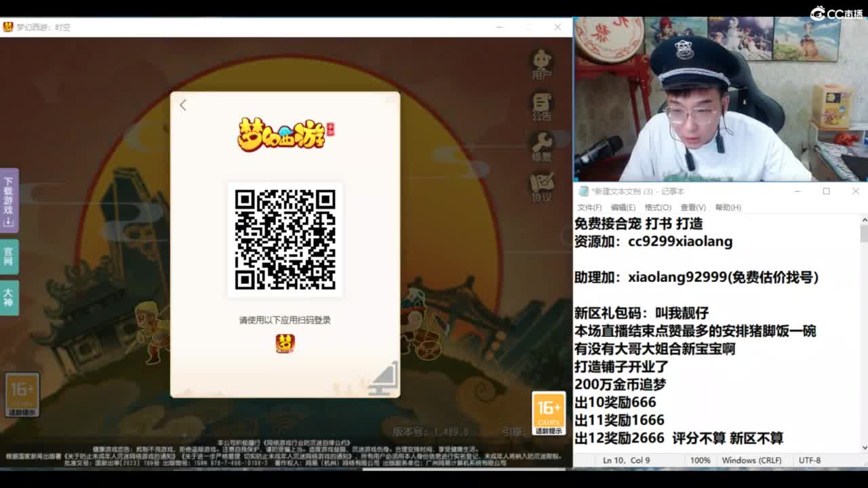This screenshot has width=868, height=488.
Task: Click the Notepad title bar icon
Action: point(583,191)
